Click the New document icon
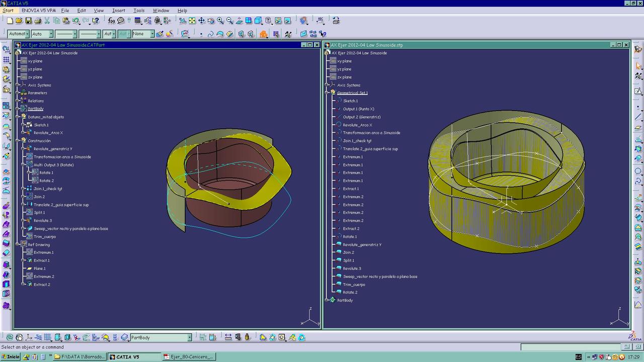This screenshot has width=644, height=362. (10, 21)
